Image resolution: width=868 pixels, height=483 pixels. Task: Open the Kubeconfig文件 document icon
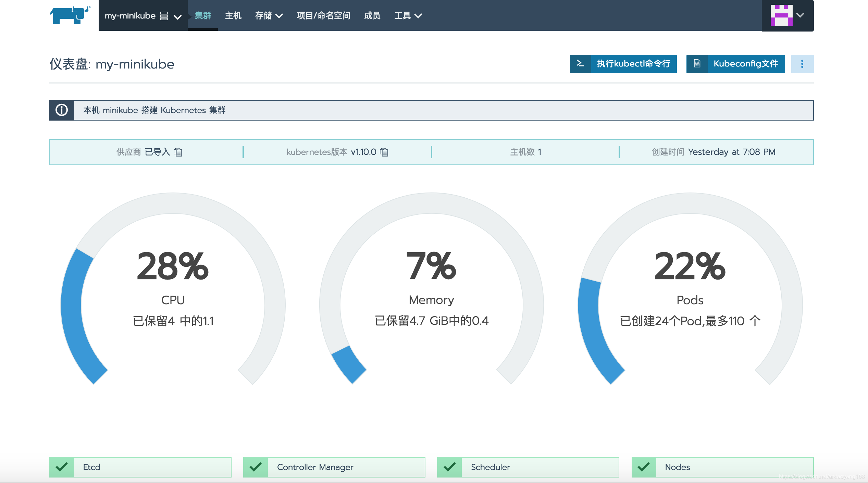697,64
